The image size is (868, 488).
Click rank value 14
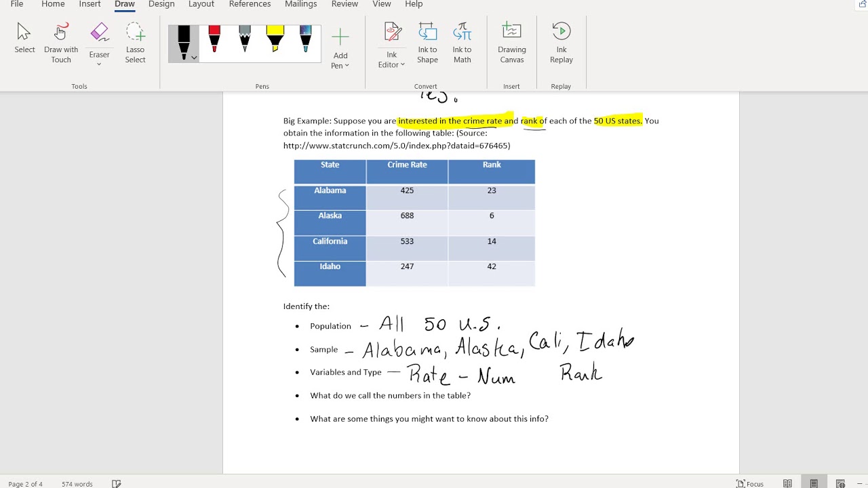tap(492, 241)
